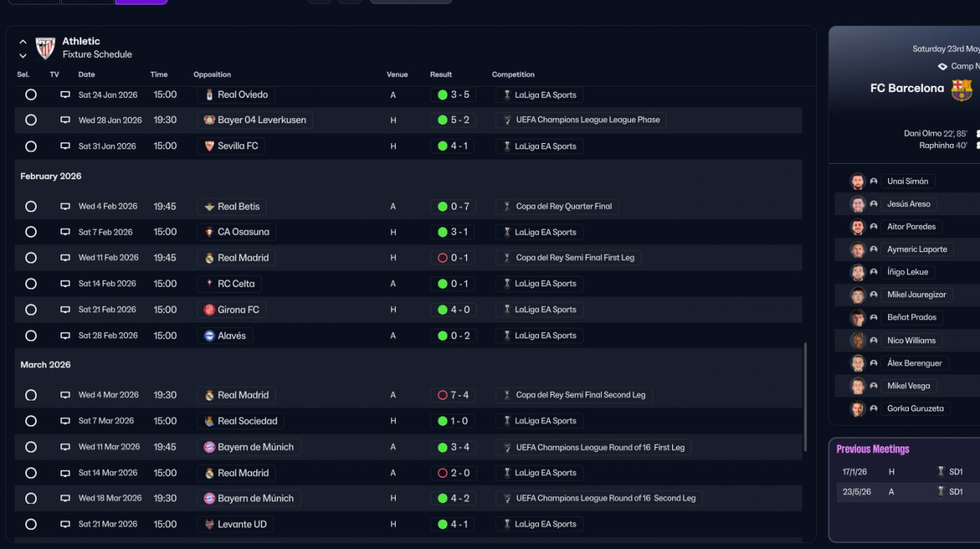980x549 pixels.
Task: Open the 0 - 7 result against Real Betis
Action: (453, 207)
